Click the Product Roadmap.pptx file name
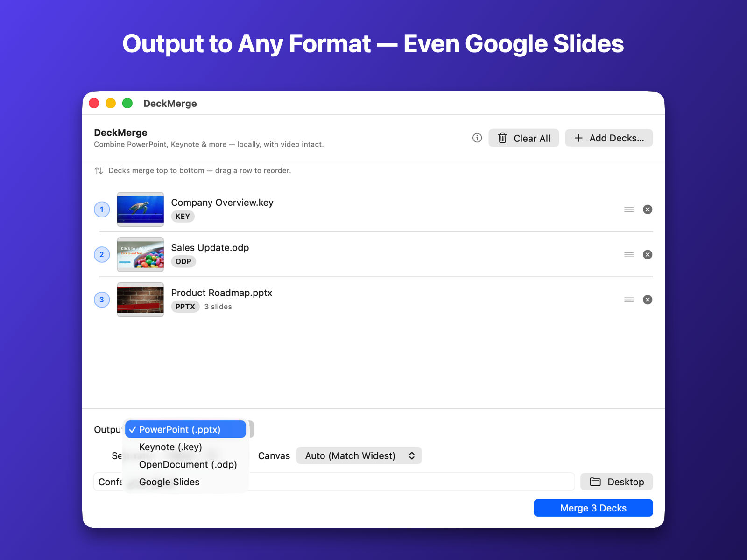 222,293
